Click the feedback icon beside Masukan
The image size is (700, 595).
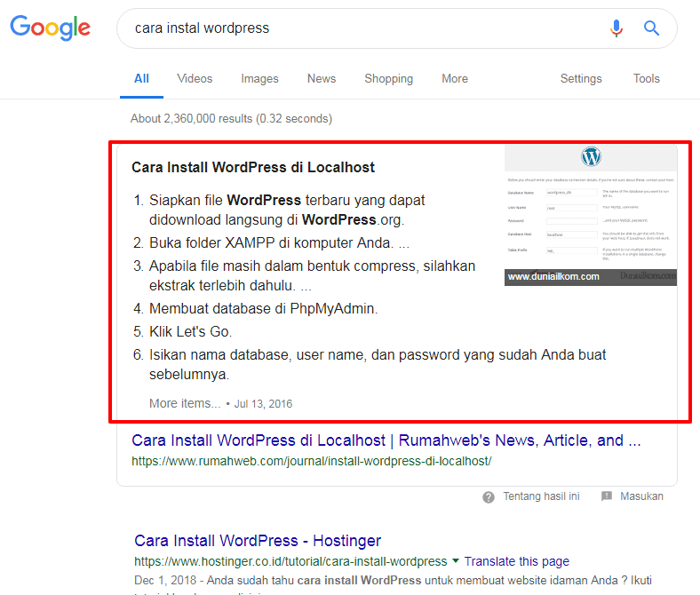pyautogui.click(x=607, y=496)
